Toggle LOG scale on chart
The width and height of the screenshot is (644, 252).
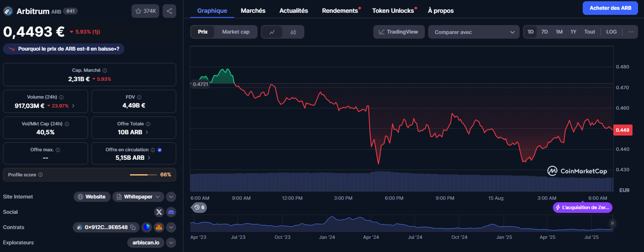[611, 32]
